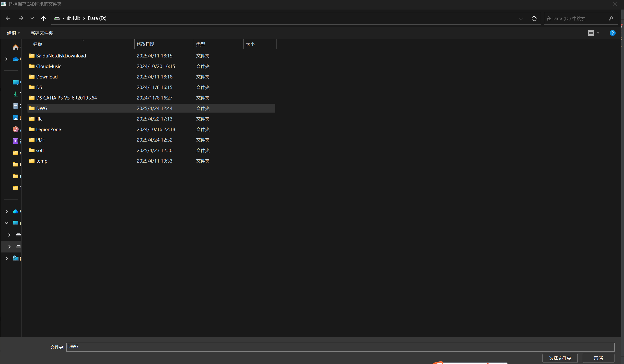Viewport: 624px width, 364px height.
Task: Click the view layout icon
Action: 591,33
